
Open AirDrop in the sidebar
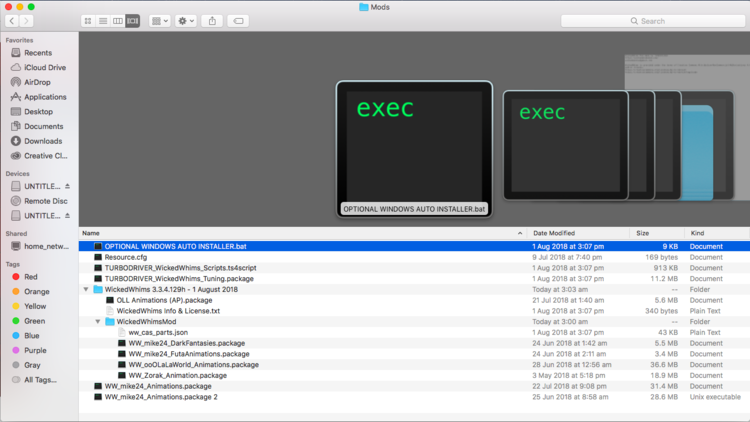37,82
